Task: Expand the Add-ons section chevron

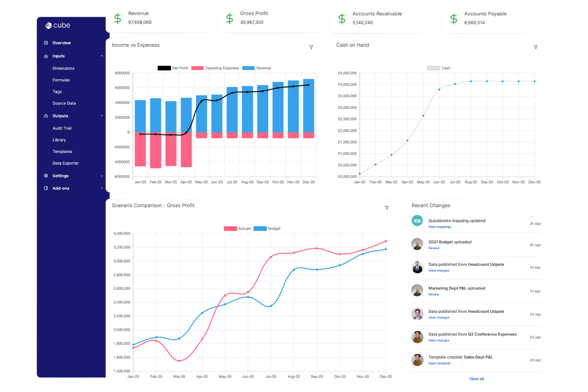Action: (x=102, y=188)
